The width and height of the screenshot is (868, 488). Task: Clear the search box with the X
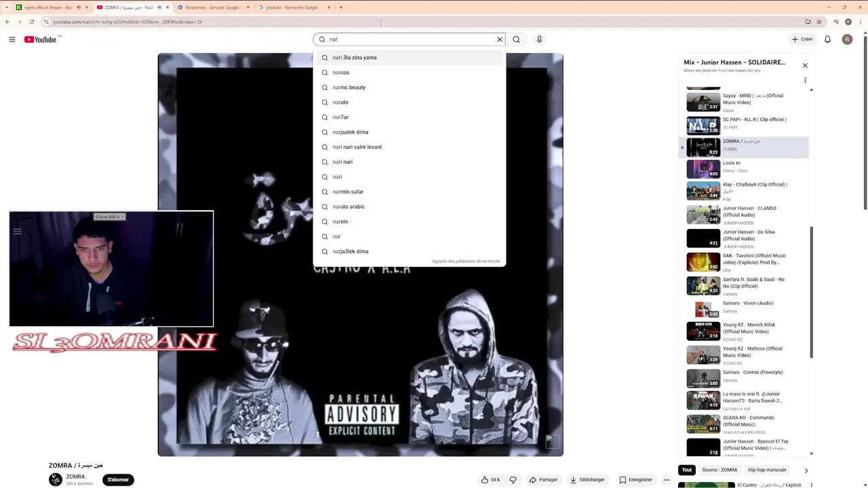click(500, 39)
